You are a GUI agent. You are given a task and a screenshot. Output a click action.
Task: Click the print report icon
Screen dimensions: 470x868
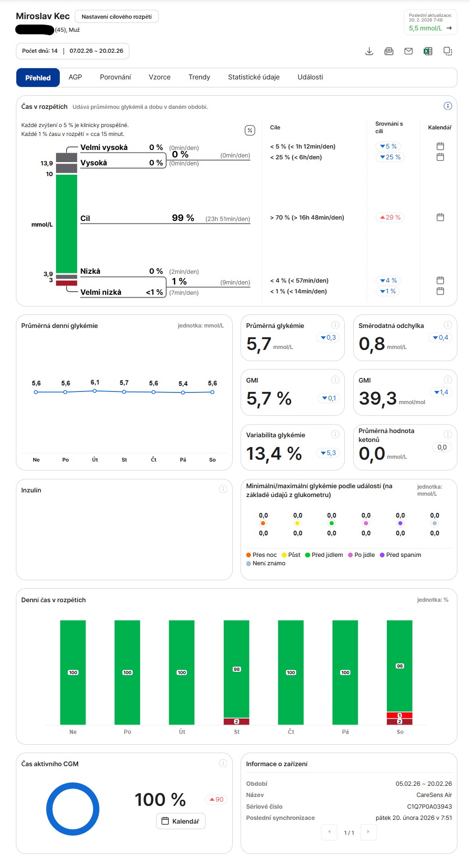(x=389, y=51)
